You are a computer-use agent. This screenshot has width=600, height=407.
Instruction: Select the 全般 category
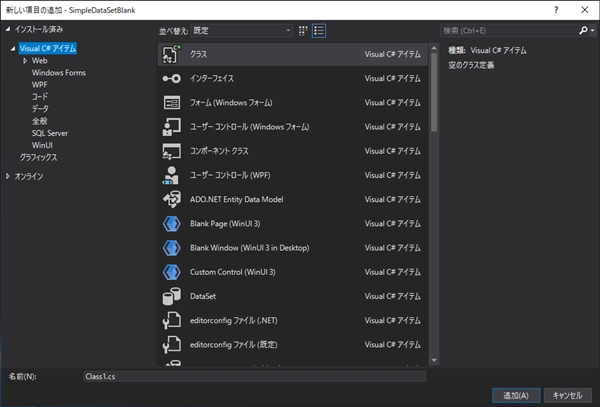coord(39,121)
